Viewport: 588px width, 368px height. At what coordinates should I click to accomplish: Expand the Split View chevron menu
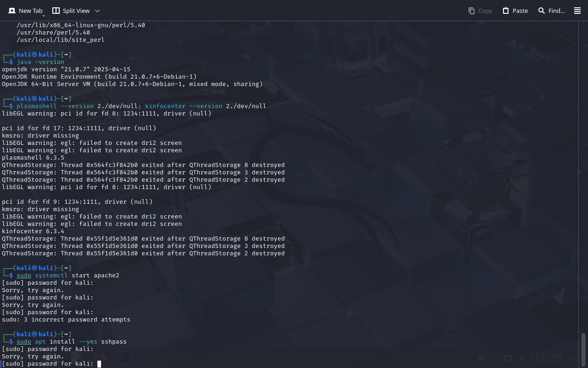[x=97, y=11]
